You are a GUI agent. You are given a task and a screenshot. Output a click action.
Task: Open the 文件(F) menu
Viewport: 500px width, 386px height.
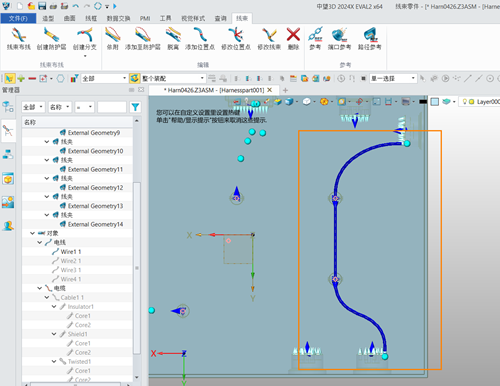pos(18,18)
